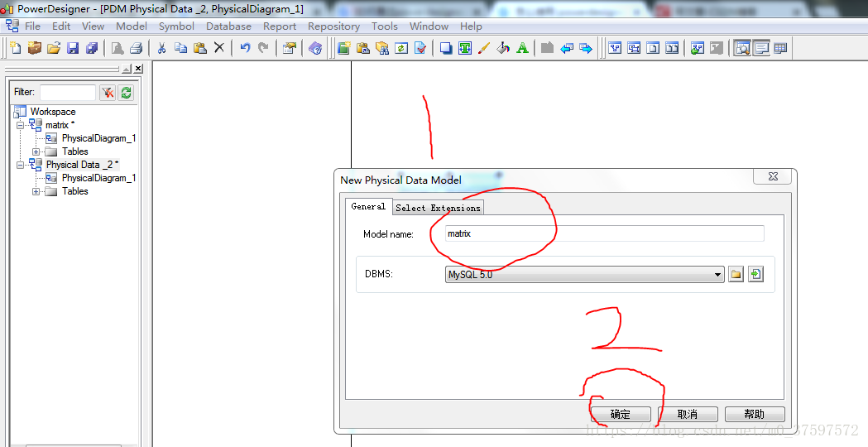The width and height of the screenshot is (868, 447).
Task: Click the clear filter red X icon
Action: (x=108, y=93)
